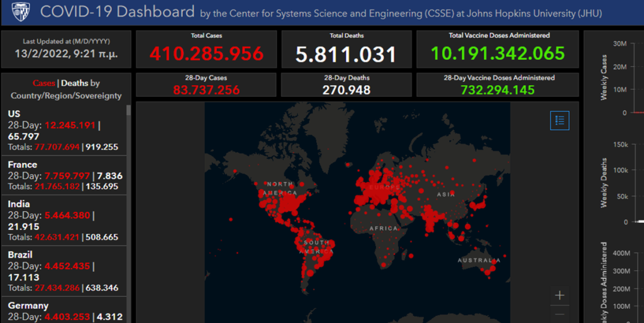Click the 28-Day Deaths figure

pyautogui.click(x=347, y=89)
